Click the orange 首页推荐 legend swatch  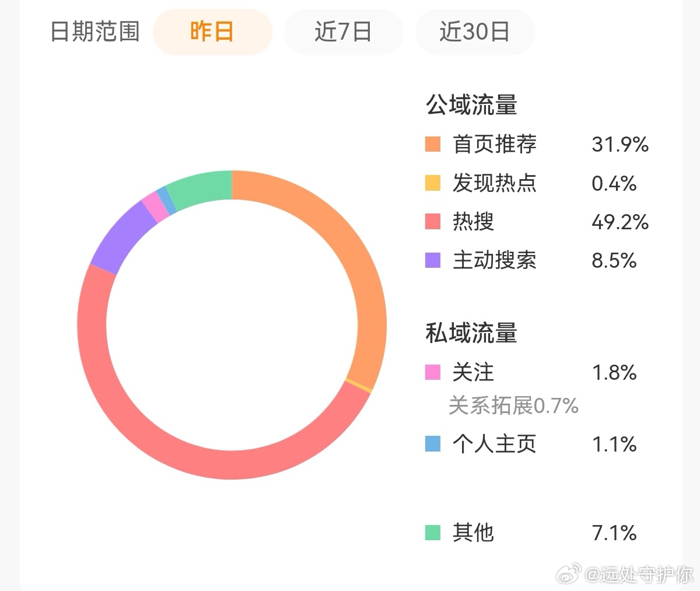pyautogui.click(x=432, y=144)
